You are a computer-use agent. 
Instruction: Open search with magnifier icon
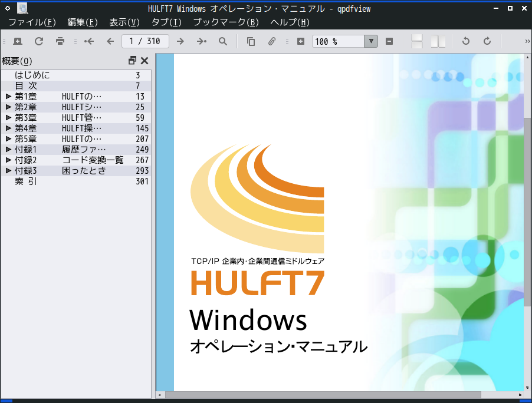pyautogui.click(x=223, y=41)
